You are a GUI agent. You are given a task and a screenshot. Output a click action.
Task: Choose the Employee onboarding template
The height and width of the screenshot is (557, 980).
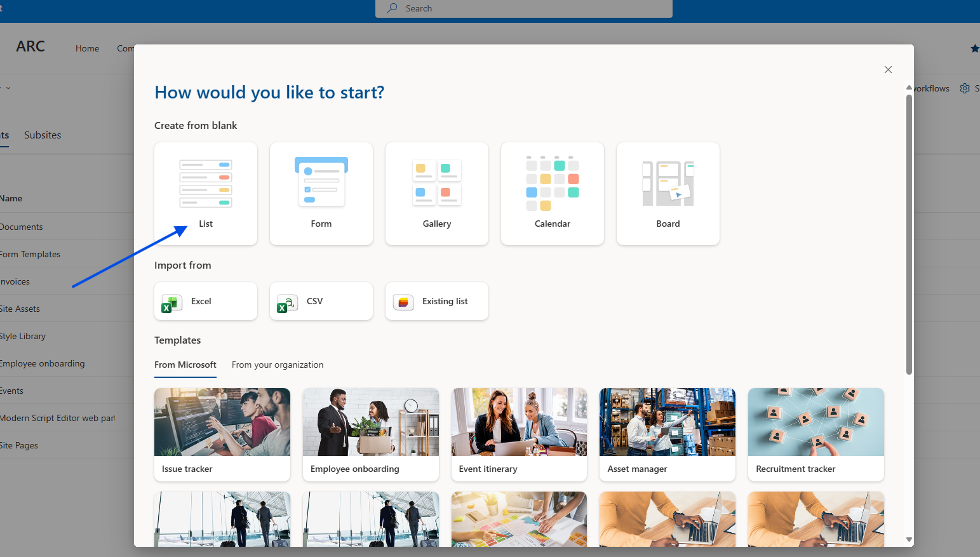click(x=371, y=434)
